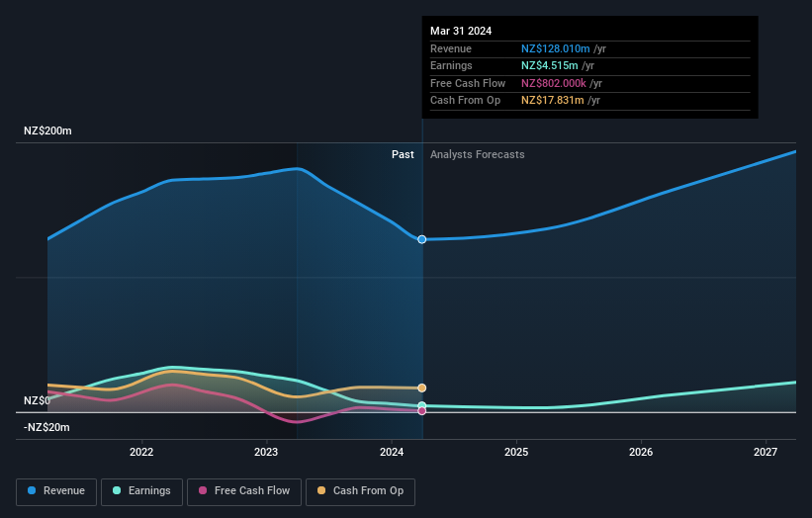Click the Revenue row label in tooltip
Screen dimensions: 812x518
pos(451,48)
